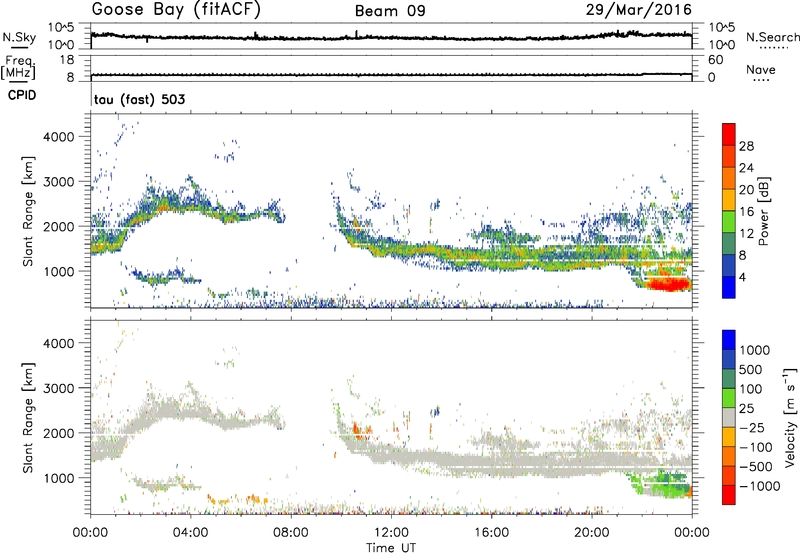Select the 24 dB colorbar tick

[746, 168]
